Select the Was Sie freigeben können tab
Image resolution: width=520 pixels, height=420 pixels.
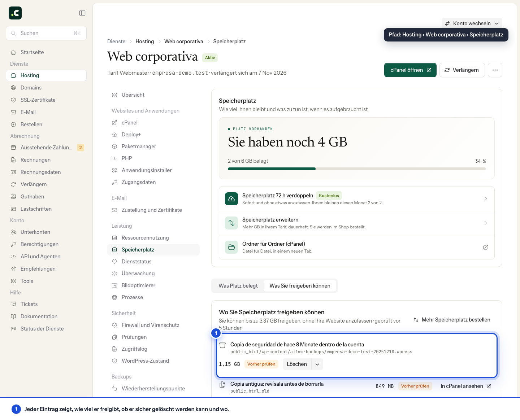coord(300,286)
